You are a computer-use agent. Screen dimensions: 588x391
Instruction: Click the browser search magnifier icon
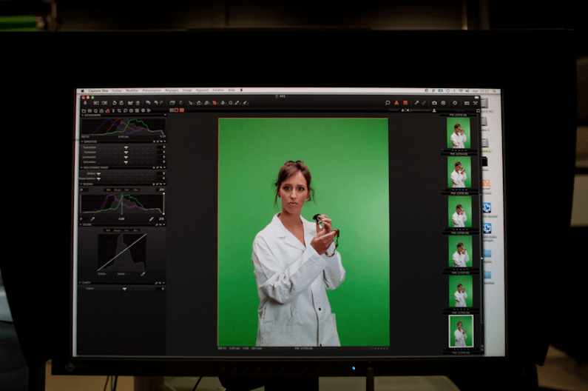coord(478,111)
